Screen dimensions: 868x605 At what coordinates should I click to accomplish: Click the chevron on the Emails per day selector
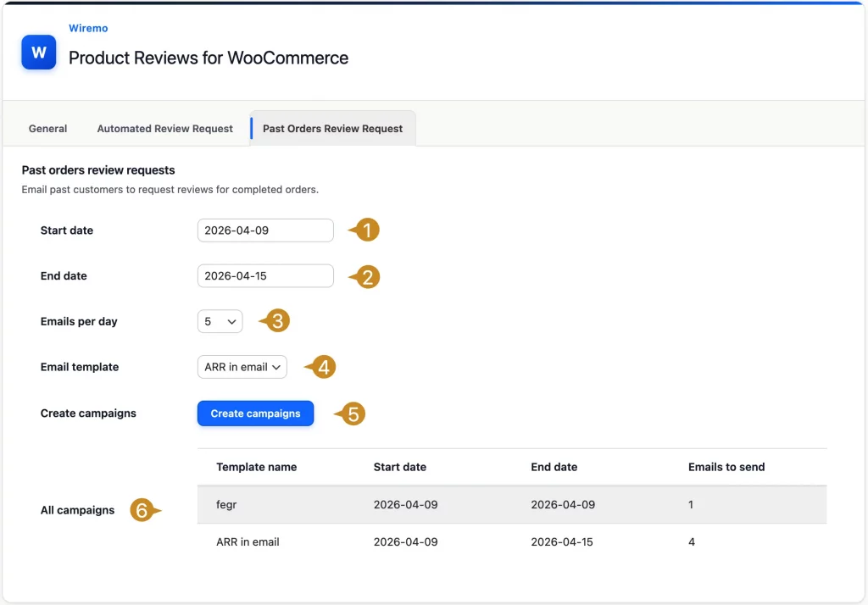coord(231,321)
